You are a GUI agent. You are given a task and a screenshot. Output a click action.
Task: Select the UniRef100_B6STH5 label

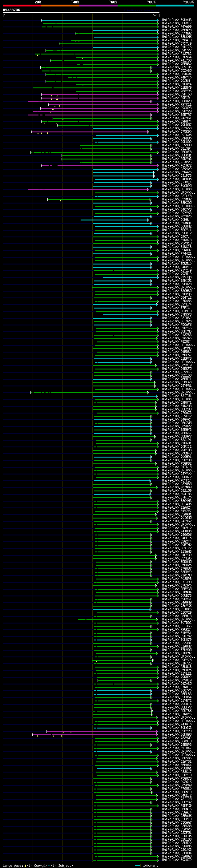tap(176, 67)
